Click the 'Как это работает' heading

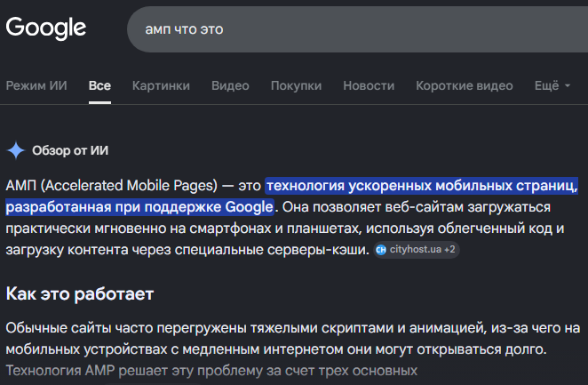(x=80, y=293)
